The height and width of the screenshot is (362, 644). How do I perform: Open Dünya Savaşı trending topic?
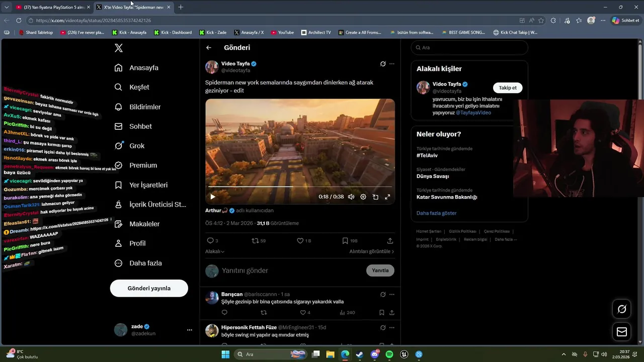(433, 176)
